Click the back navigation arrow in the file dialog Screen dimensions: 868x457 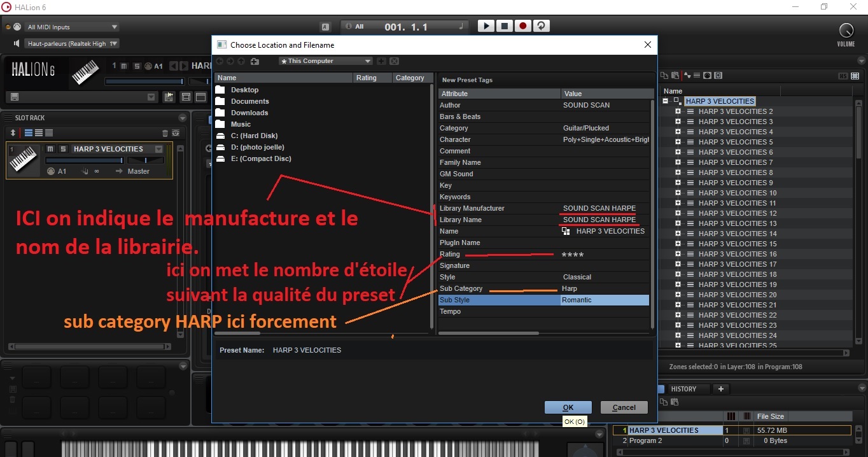219,62
